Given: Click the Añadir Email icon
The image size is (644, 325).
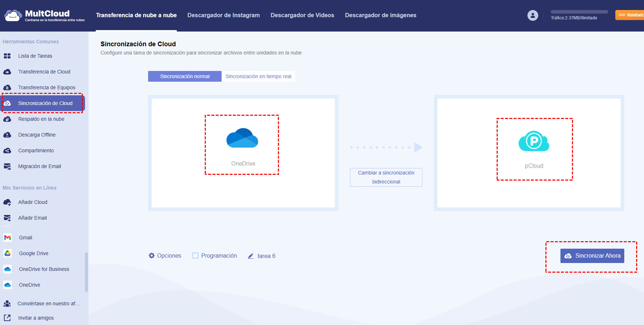Looking at the screenshot, I should (7, 218).
